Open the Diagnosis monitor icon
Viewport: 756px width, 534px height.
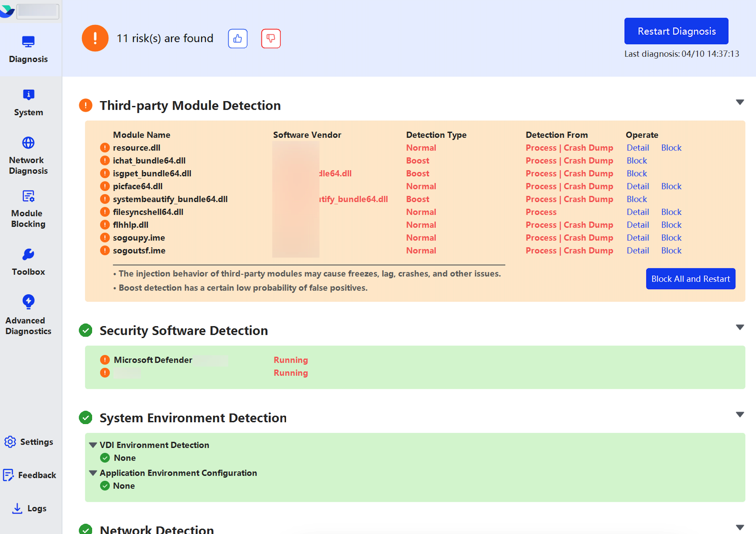coord(28,42)
